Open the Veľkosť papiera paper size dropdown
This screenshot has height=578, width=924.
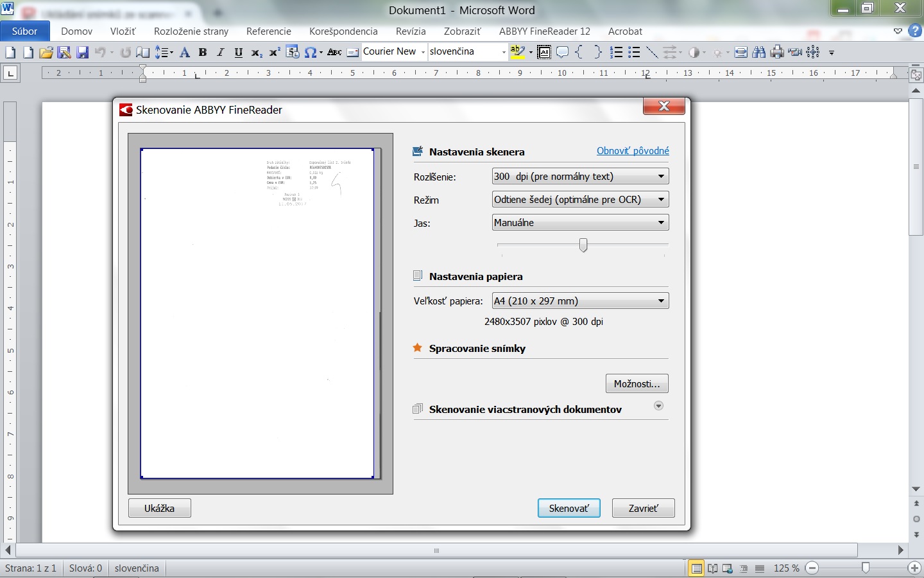580,301
